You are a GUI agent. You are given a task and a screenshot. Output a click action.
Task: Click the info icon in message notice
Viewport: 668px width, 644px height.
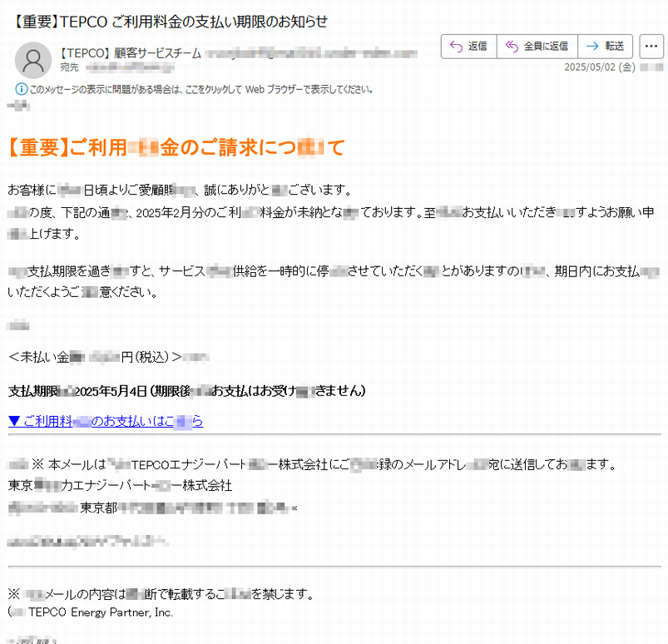(22, 89)
